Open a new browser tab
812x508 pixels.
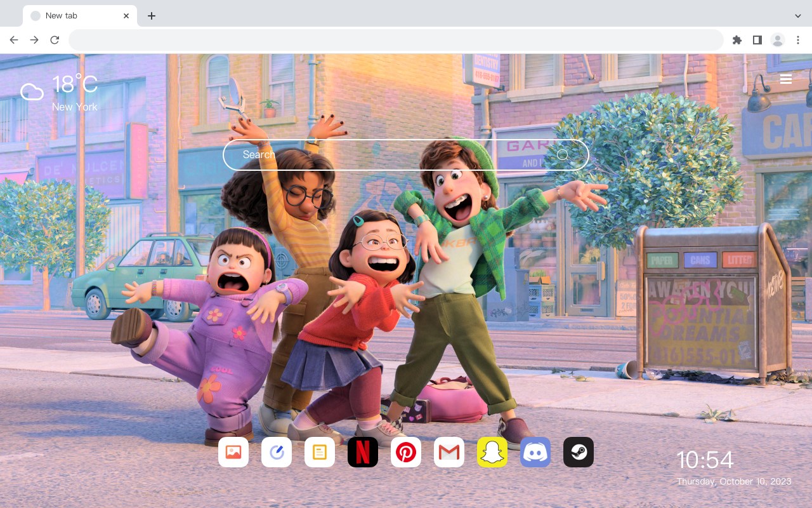click(151, 16)
